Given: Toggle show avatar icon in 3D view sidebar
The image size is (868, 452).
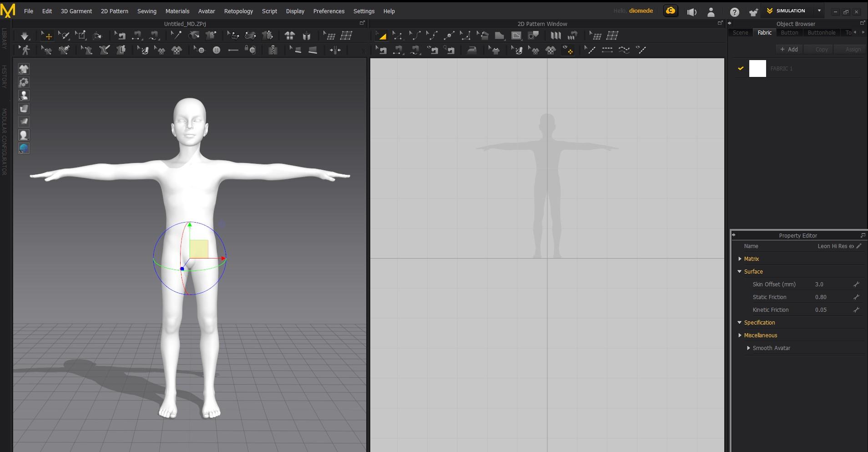Looking at the screenshot, I should (24, 96).
